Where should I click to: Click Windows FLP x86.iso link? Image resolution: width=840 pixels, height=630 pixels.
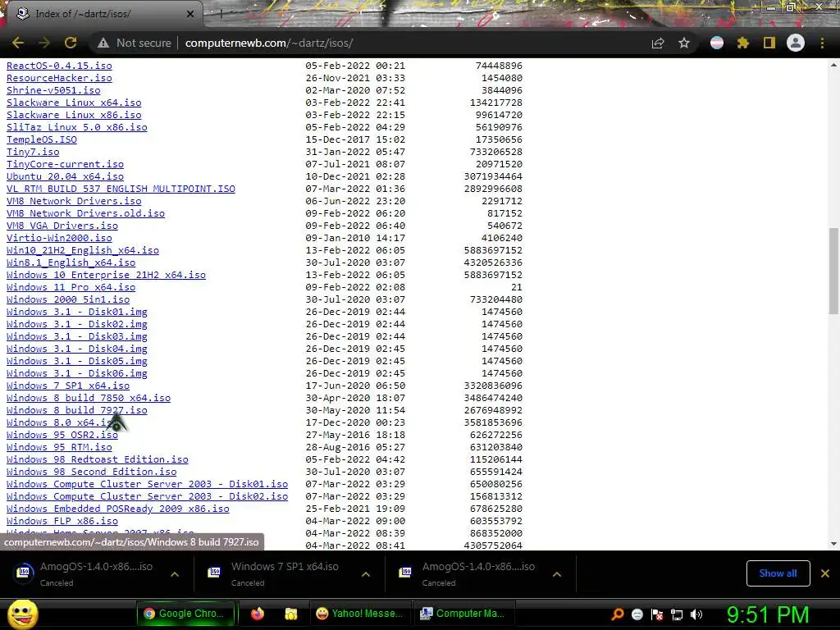pyautogui.click(x=62, y=521)
